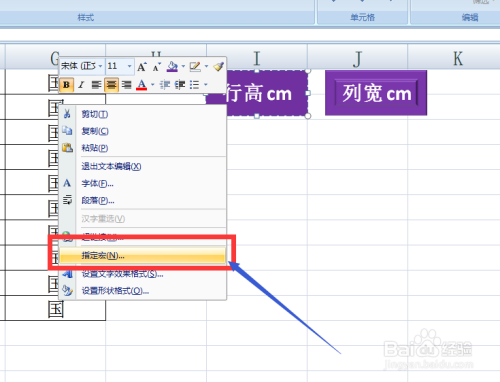Click the purple 列宽 cm shape button
500x382 pixels.
[376, 93]
